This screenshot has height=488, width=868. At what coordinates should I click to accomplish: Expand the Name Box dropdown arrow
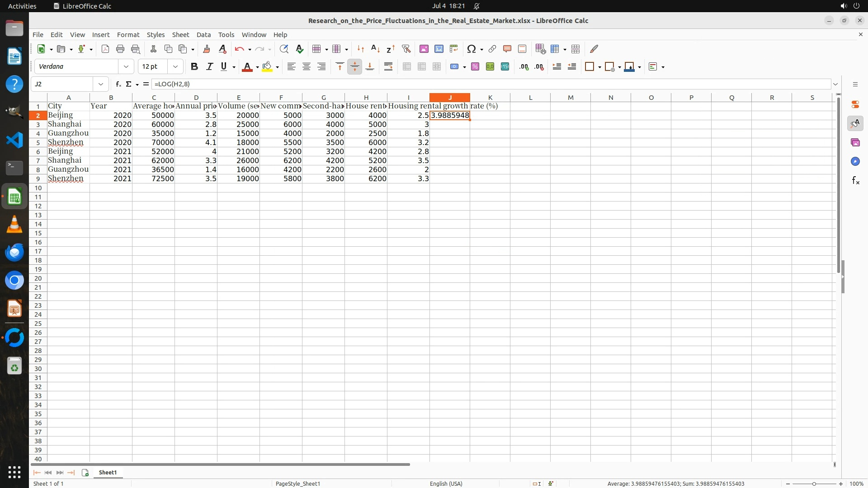click(100, 84)
